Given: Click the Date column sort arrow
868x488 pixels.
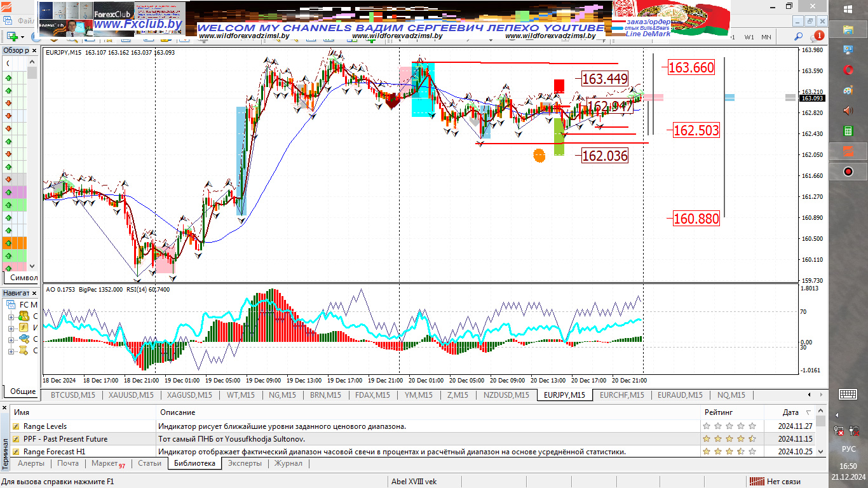Looking at the screenshot, I should click(x=808, y=413).
